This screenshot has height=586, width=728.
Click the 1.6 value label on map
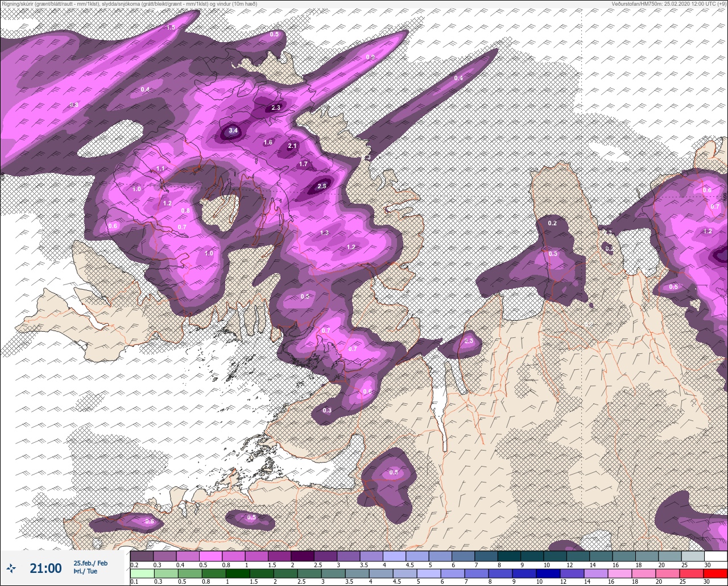268,142
